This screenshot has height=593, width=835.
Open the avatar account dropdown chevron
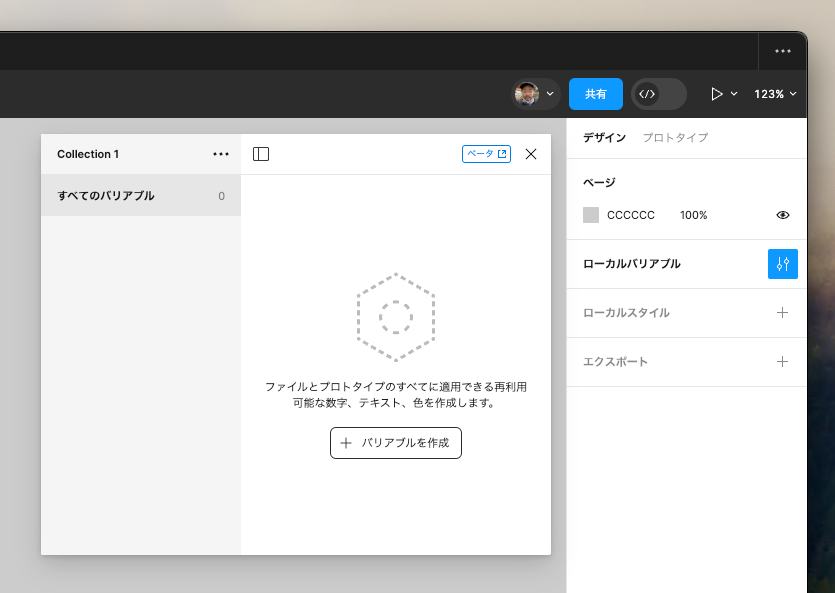point(549,94)
